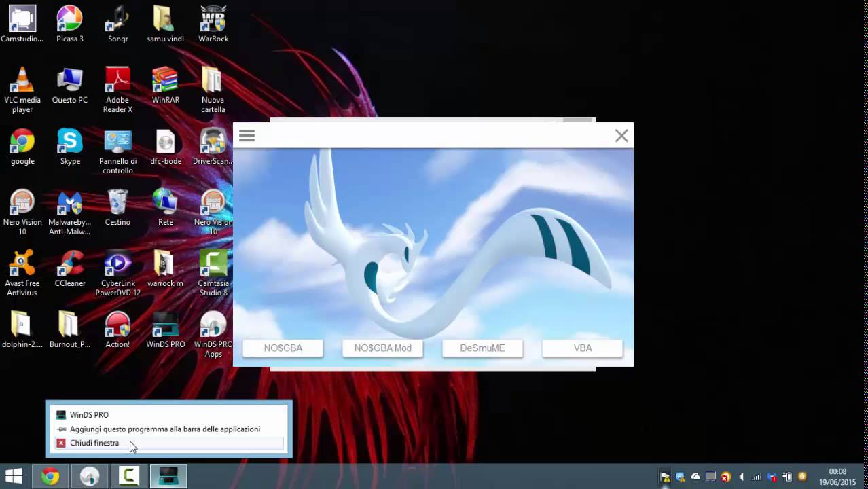868x489 pixels.
Task: Select the Skype desktop icon
Action: click(70, 147)
